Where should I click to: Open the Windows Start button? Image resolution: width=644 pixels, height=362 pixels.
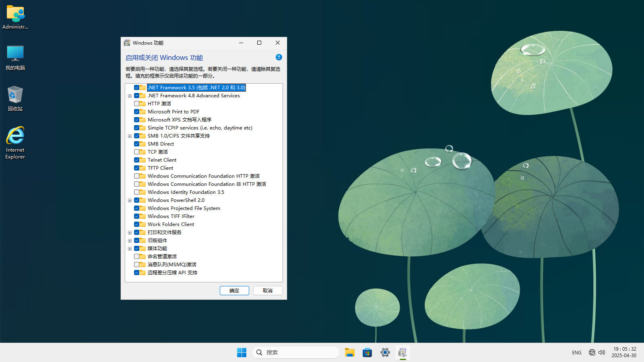pyautogui.click(x=242, y=352)
